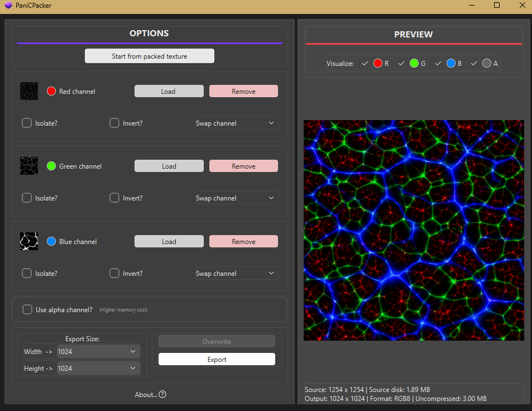532x411 pixels.
Task: Click the red R circle in Visualize
Action: tap(377, 63)
